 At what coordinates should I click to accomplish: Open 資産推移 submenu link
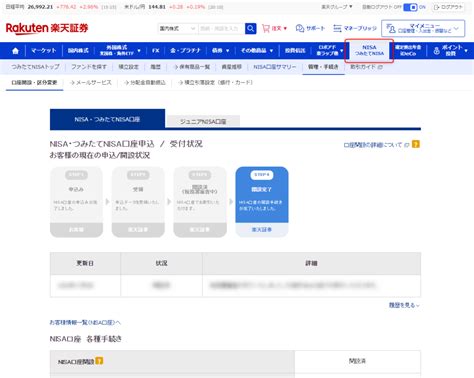pyautogui.click(x=232, y=67)
